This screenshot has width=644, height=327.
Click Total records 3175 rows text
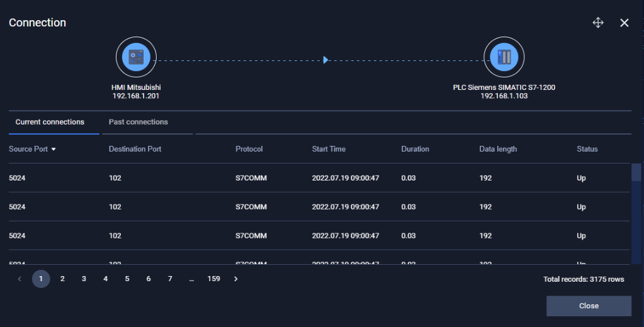(x=584, y=279)
